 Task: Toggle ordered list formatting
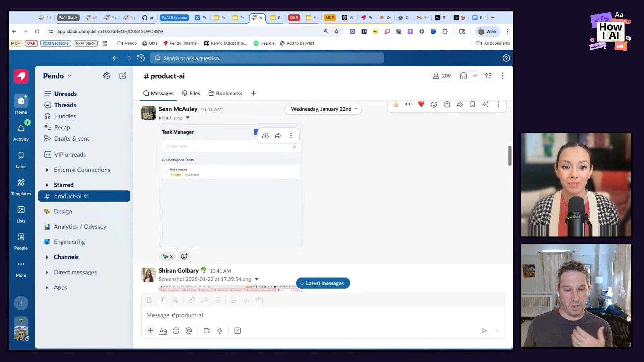pyautogui.click(x=204, y=300)
